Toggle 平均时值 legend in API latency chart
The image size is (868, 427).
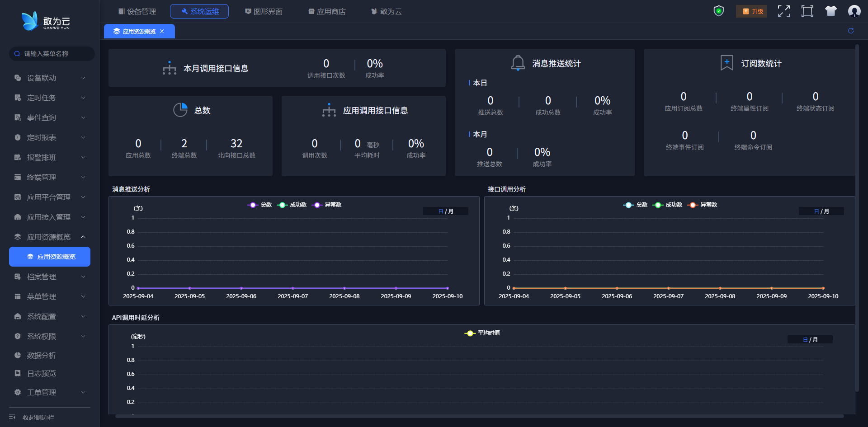(482, 333)
